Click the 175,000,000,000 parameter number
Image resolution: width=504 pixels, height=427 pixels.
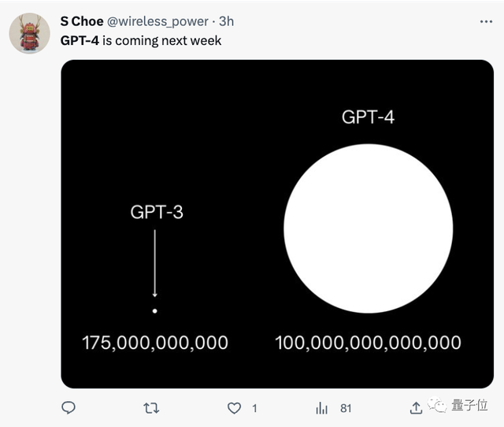155,343
